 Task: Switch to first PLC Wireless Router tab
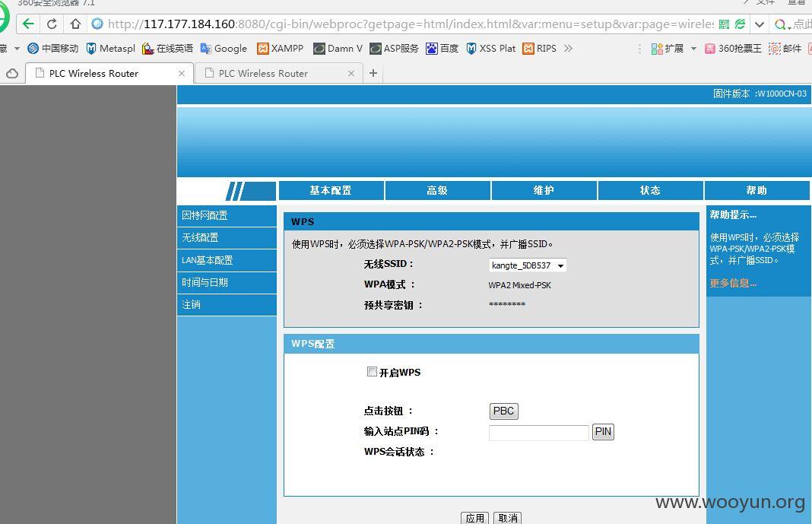click(109, 73)
